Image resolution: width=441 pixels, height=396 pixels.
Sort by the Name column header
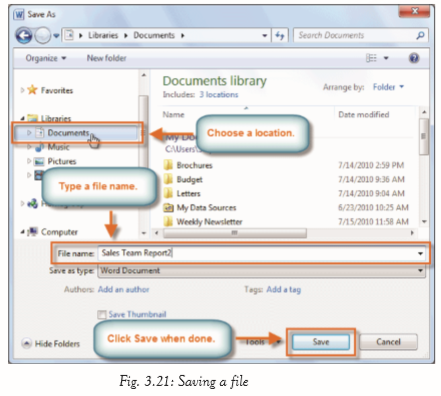173,115
